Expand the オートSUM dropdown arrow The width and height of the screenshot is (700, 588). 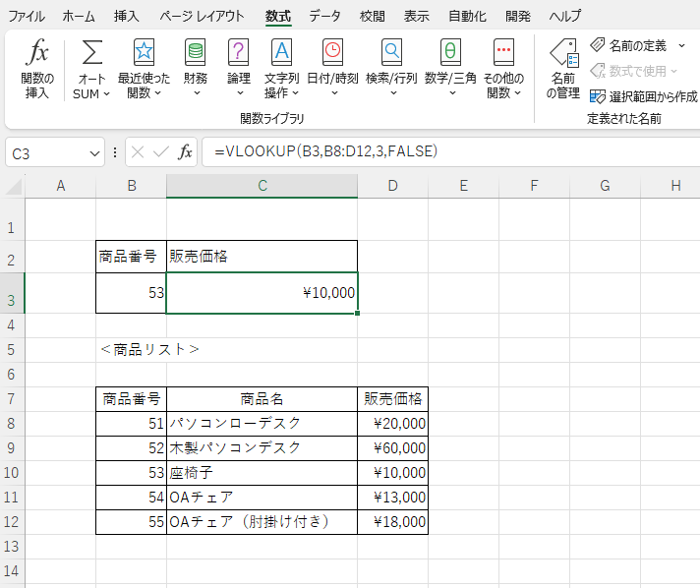106,94
